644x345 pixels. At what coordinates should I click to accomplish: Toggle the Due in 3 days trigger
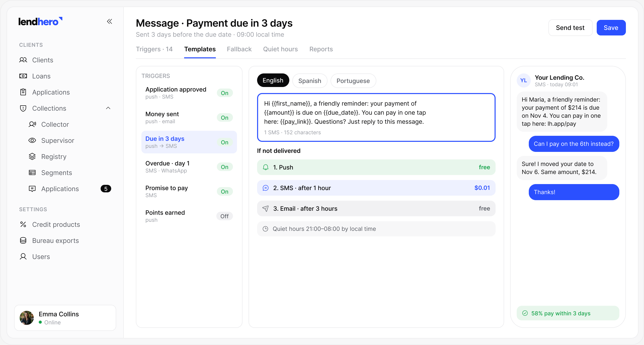225,142
